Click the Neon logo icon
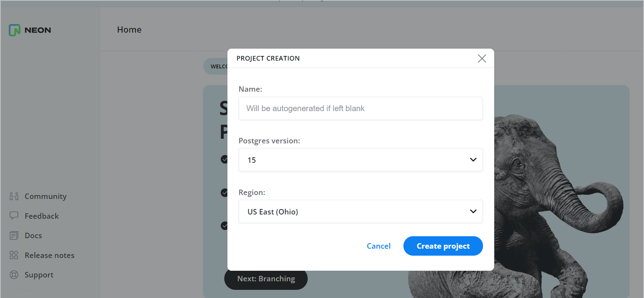The height and width of the screenshot is (298, 644). (x=14, y=30)
